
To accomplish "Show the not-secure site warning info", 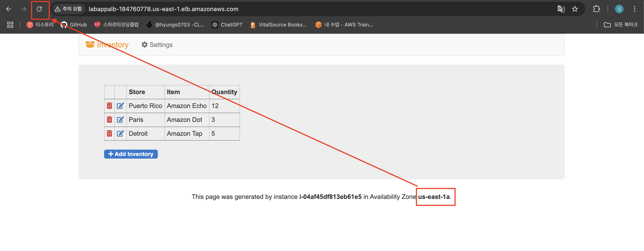I will click(x=68, y=9).
